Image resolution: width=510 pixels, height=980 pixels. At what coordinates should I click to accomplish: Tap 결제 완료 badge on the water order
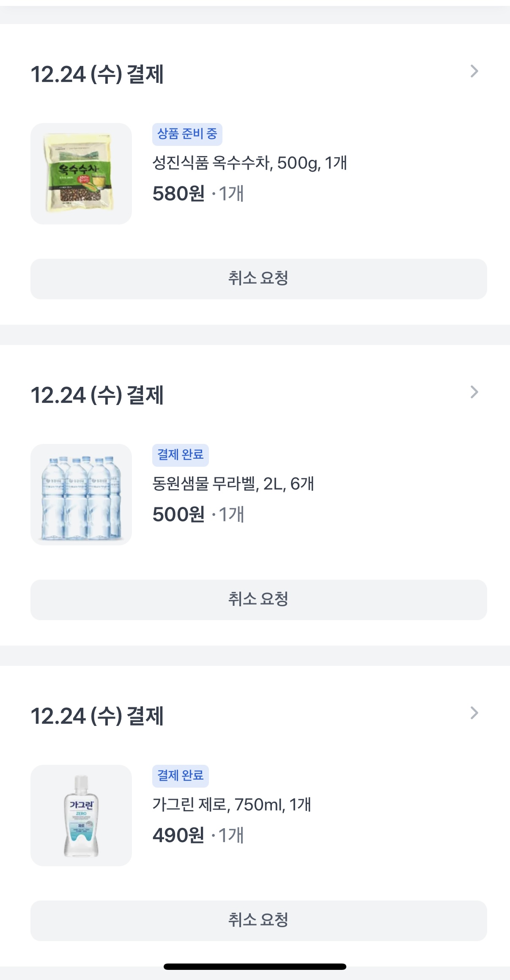pyautogui.click(x=180, y=455)
